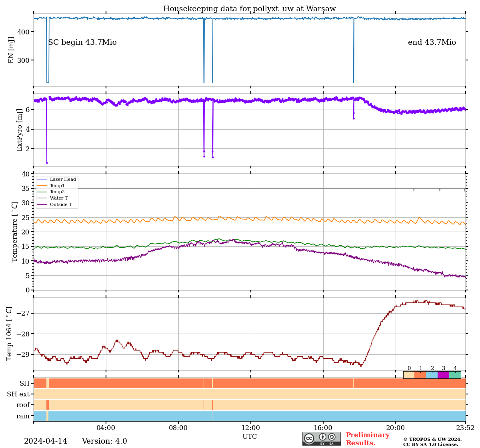Click the 'Version: 4.0' text
Screen dimensions: 480x448
(104, 441)
